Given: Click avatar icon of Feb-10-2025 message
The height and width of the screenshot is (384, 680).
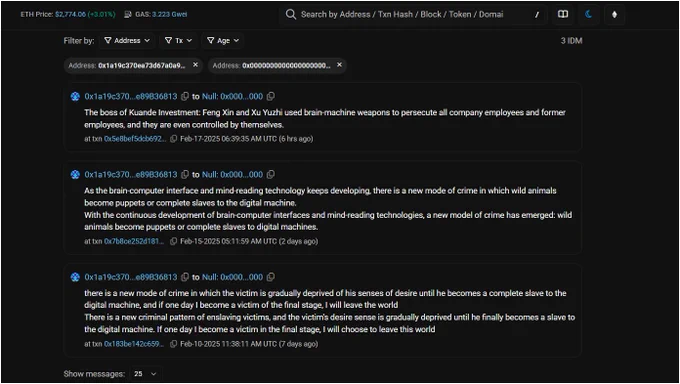Looking at the screenshot, I should click(x=75, y=277).
